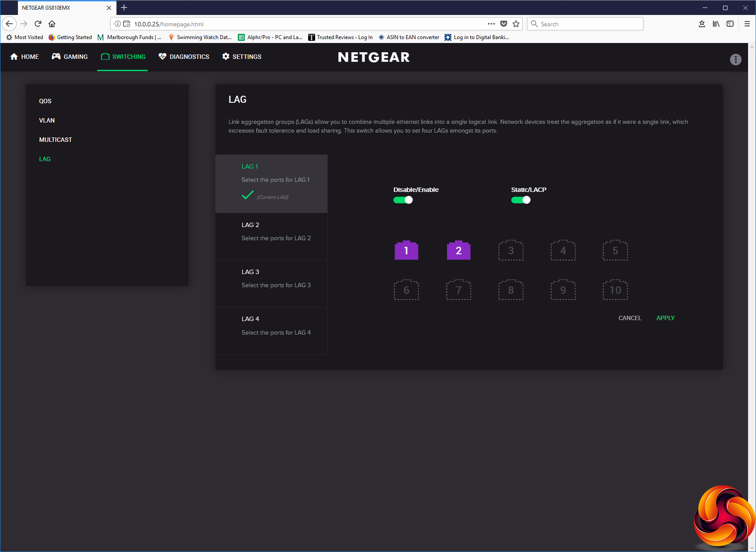Open the Library icon in toolbar
This screenshot has height=552, width=756.
click(x=716, y=24)
